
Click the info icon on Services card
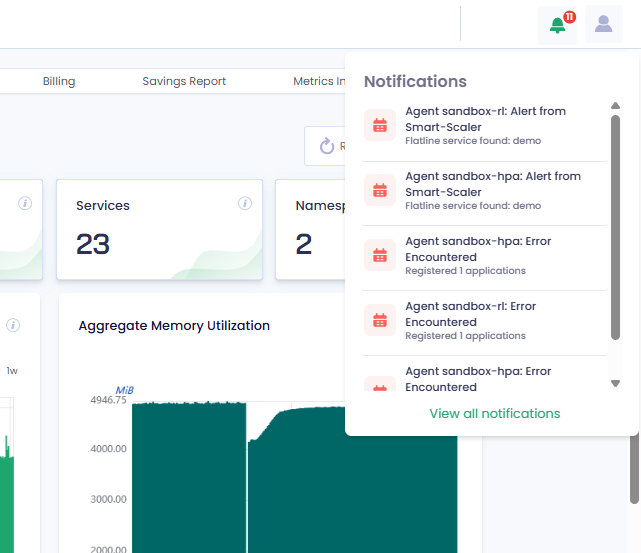coord(245,204)
